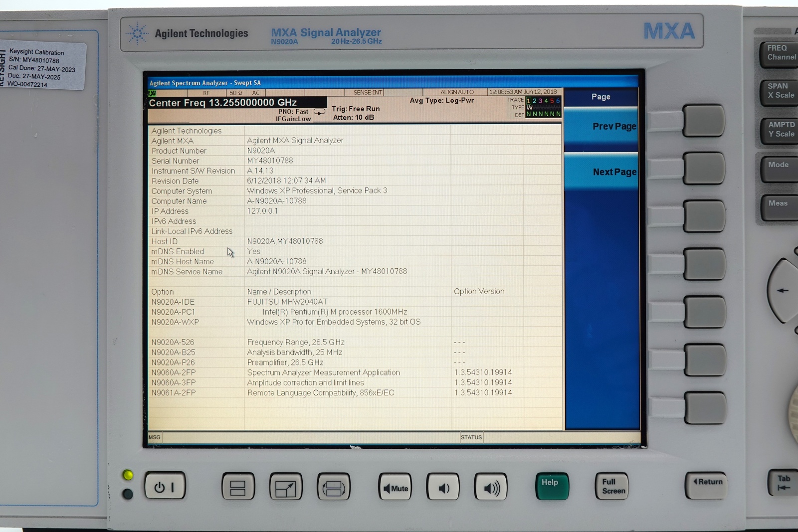Mute the instrument audio with the Mute key
The height and width of the screenshot is (532, 798).
pos(395,488)
